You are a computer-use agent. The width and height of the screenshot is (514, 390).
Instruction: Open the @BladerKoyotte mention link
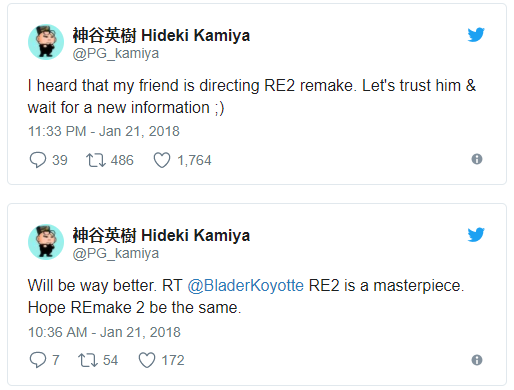[x=246, y=286]
